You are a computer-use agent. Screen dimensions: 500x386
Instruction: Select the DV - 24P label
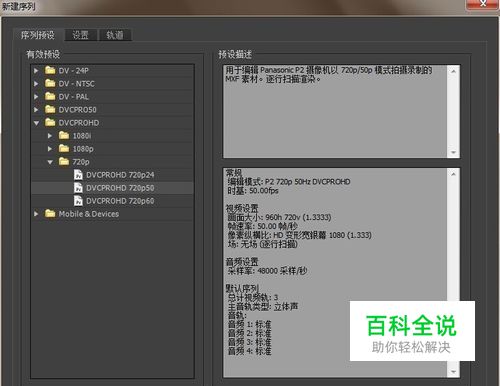click(x=74, y=71)
